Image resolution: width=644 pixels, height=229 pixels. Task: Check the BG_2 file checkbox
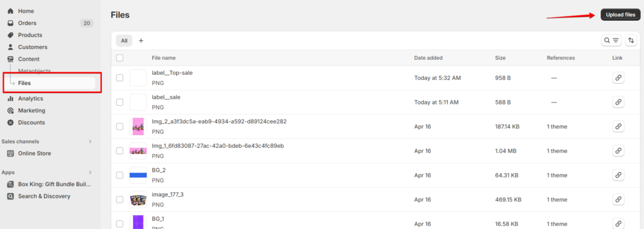click(119, 175)
